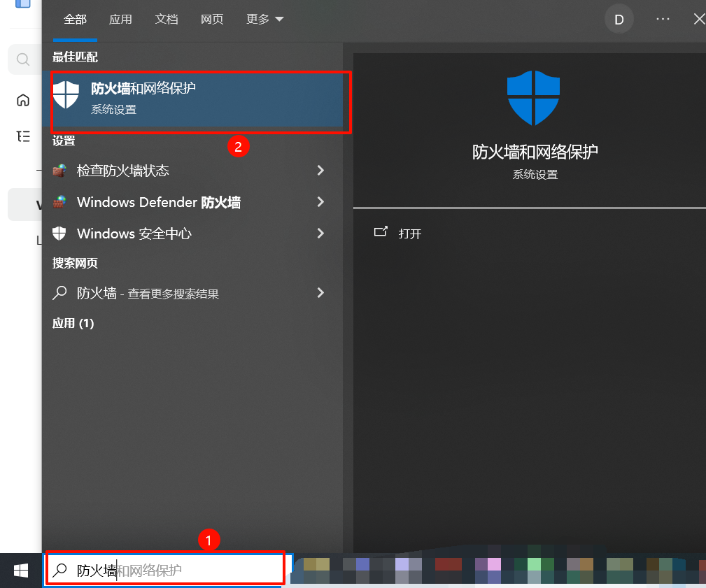Open 检查防火墙状态 setting result
This screenshot has height=588, width=706.
[x=192, y=171]
